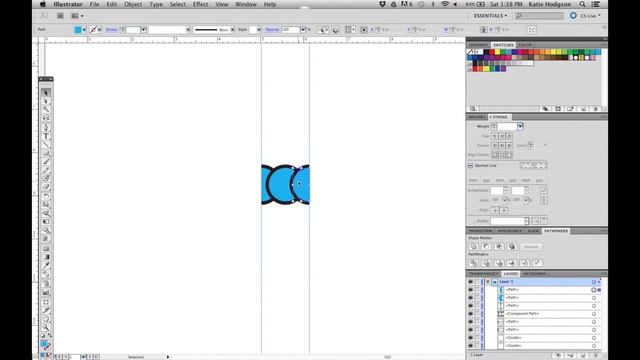
Task: Open the Window menu
Action: pos(246,4)
